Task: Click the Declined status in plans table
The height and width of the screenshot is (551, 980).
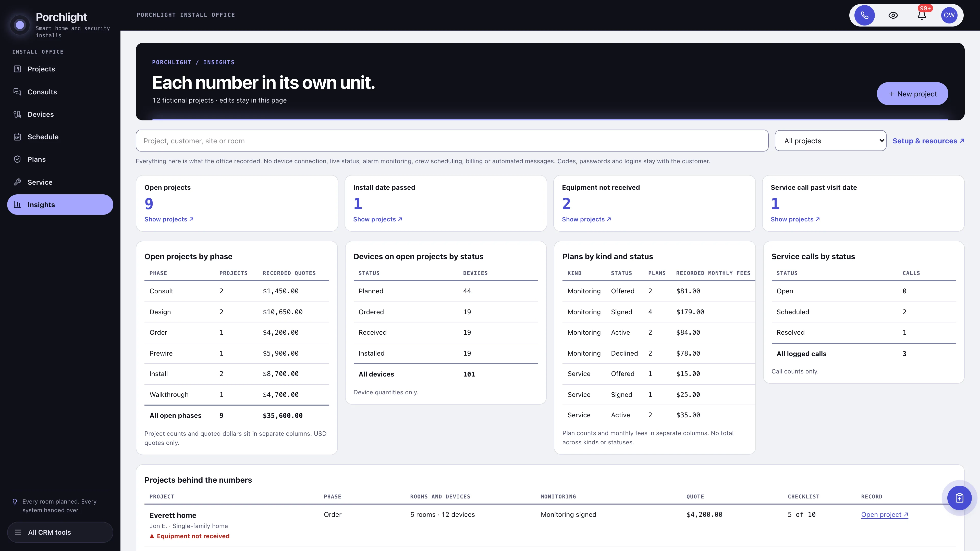Action: coord(624,353)
